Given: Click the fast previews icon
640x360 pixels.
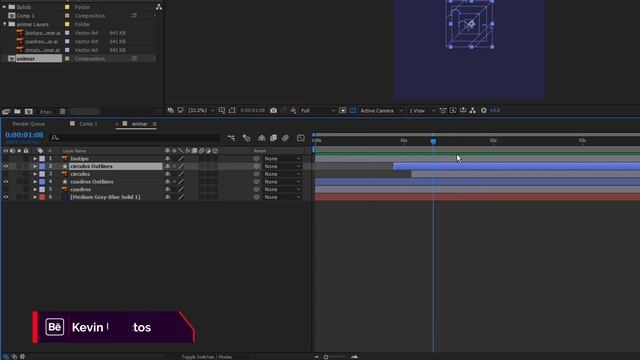Looking at the screenshot, I should 453,111.
